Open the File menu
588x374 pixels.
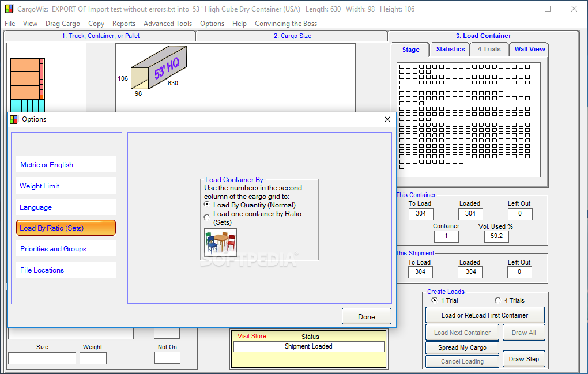[10, 24]
